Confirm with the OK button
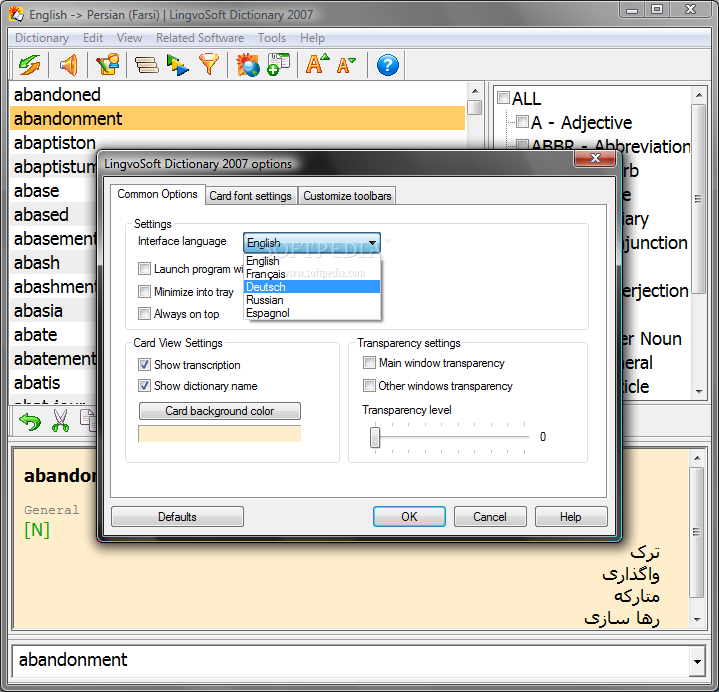719x692 pixels. [x=409, y=517]
